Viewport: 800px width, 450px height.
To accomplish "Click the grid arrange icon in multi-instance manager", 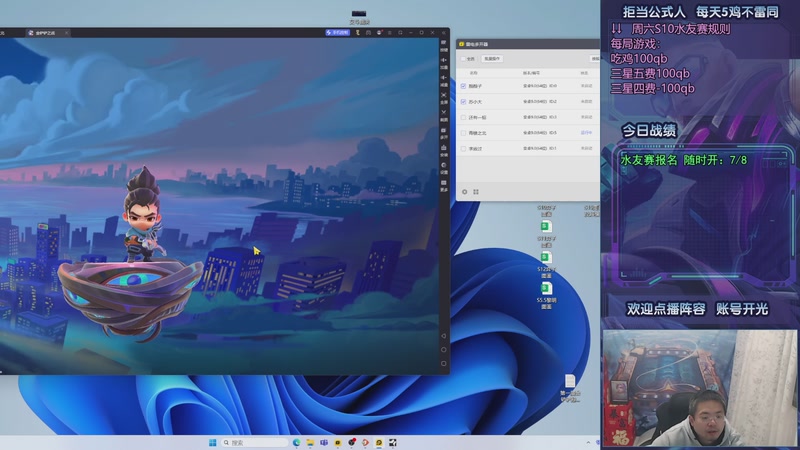I will click(x=476, y=192).
